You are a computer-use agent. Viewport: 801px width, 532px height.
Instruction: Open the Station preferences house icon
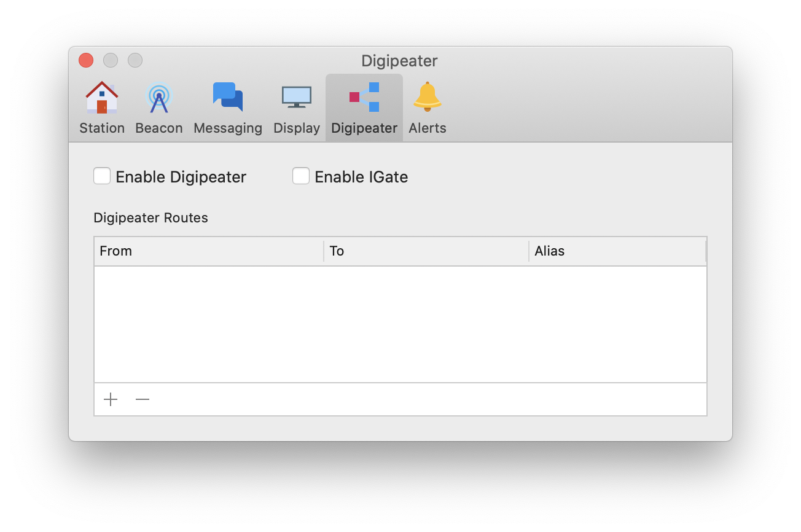tap(102, 98)
